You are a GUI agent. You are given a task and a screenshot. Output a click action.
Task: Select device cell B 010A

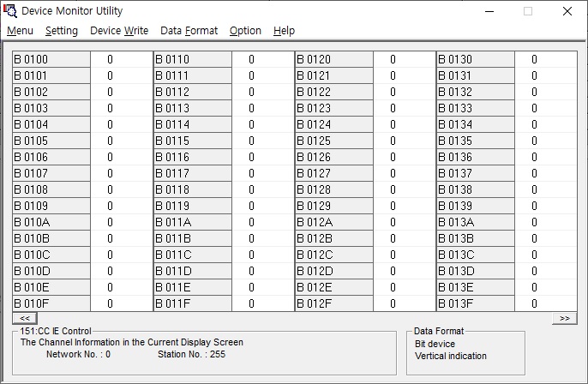coord(51,222)
